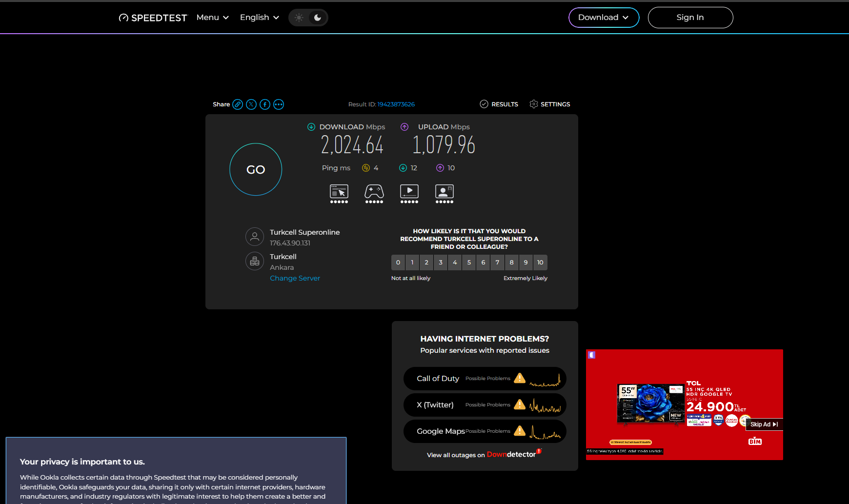Expand the Menu dropdown
Image resolution: width=849 pixels, height=504 pixels.
(x=213, y=18)
